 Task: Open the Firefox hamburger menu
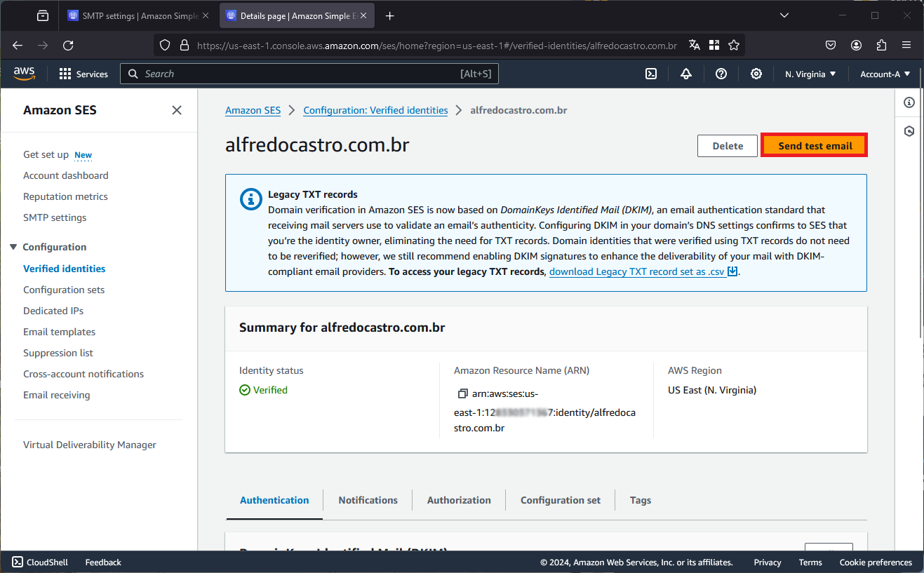906,45
